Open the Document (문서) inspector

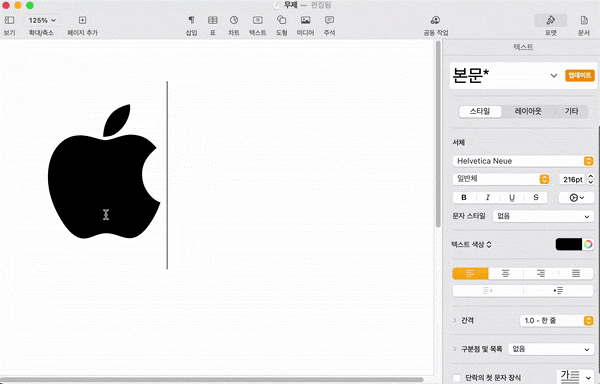tap(584, 20)
